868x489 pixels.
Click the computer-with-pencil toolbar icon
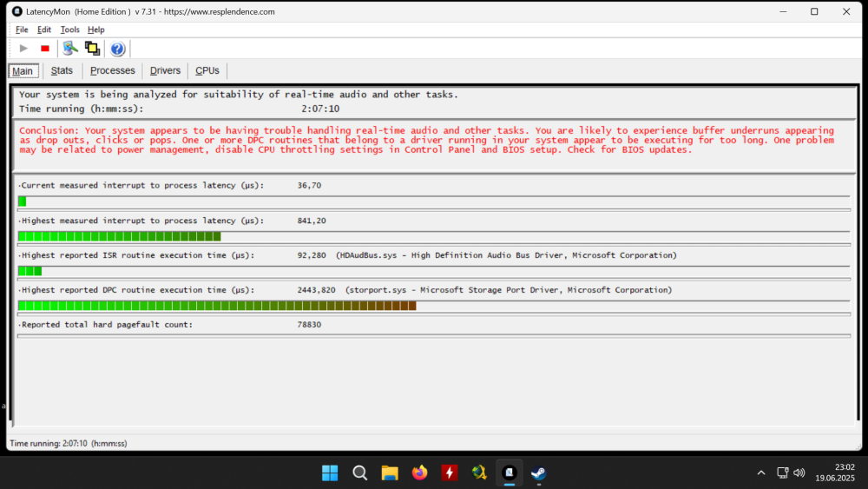[70, 49]
